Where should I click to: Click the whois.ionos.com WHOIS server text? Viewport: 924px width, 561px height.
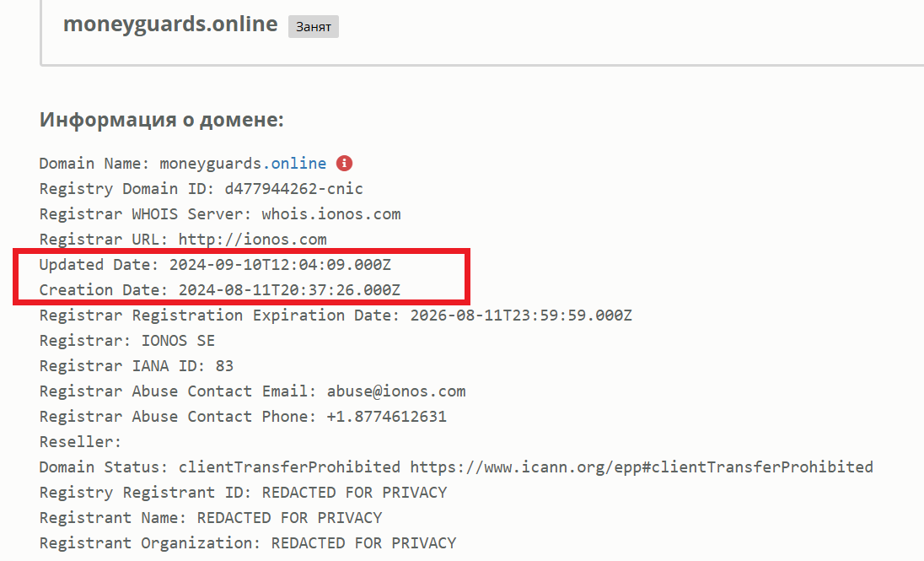pyautogui.click(x=331, y=214)
